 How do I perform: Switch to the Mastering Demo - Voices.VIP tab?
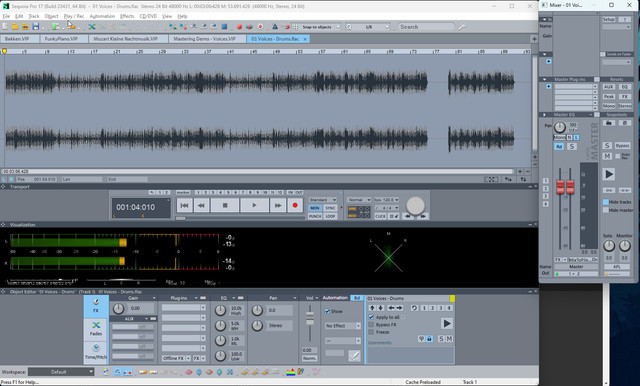point(207,39)
